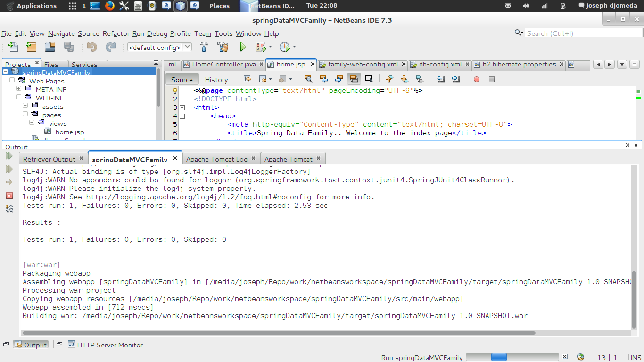Screen dimensions: 644x362
Task: Click the New Project toolbar icon
Action: coord(31,47)
